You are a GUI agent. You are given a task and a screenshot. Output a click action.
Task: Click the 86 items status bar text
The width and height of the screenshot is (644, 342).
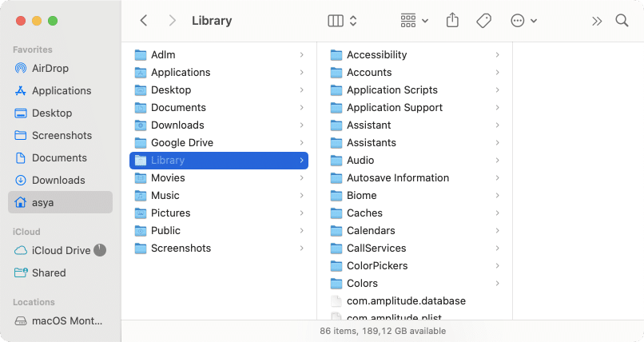tap(383, 331)
